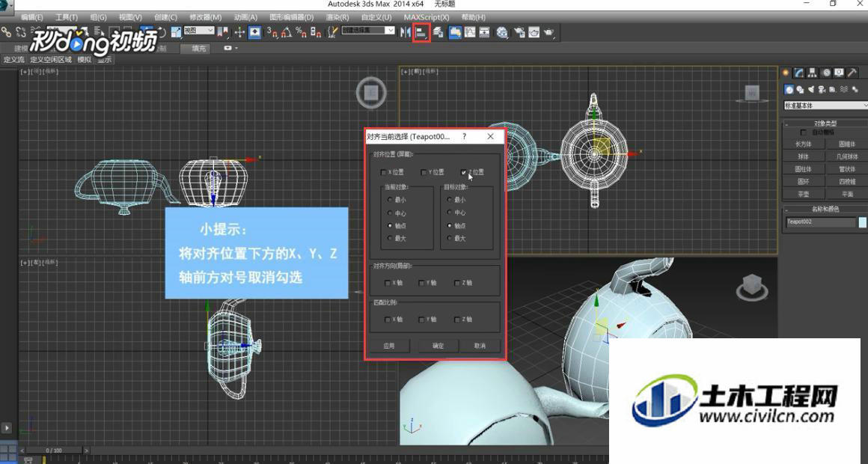Open the Hierarchy panel icon
This screenshot has width=868, height=464.
click(x=812, y=73)
